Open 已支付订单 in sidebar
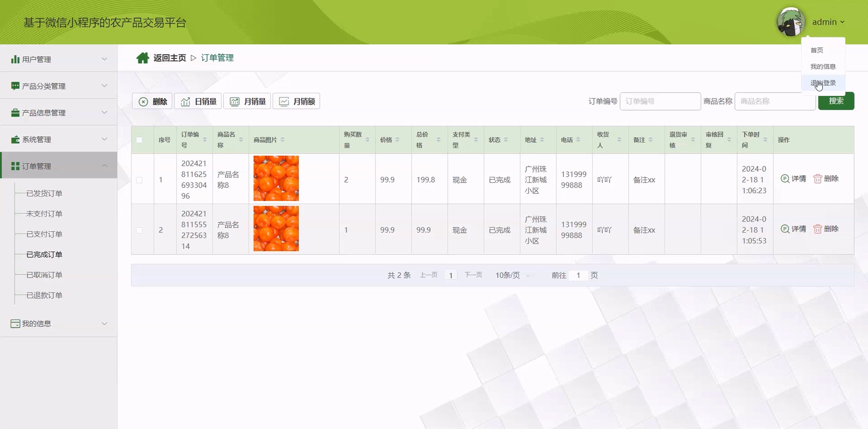The image size is (868, 429). [44, 234]
